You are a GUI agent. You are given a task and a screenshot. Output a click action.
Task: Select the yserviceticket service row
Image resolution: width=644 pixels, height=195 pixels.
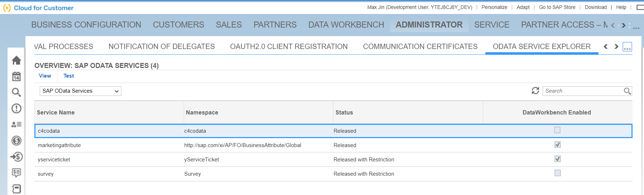(x=333, y=160)
